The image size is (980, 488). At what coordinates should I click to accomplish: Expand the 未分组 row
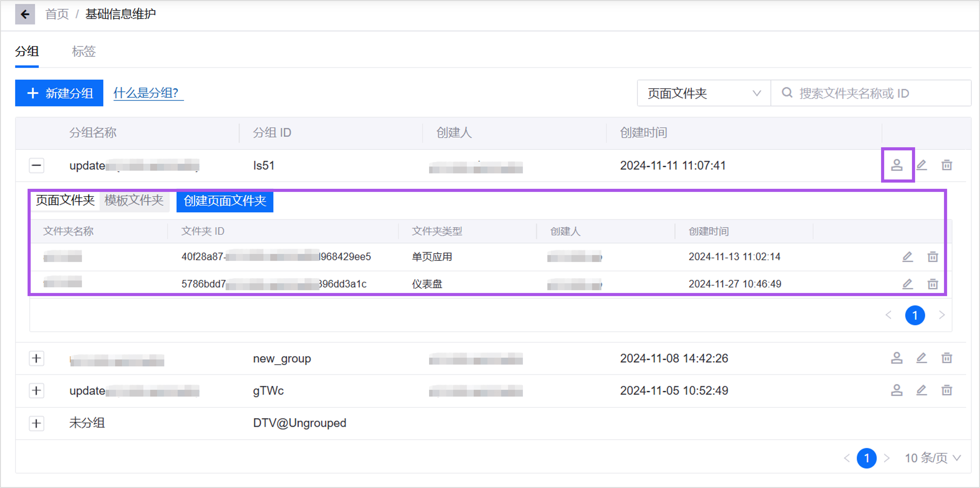pos(36,423)
